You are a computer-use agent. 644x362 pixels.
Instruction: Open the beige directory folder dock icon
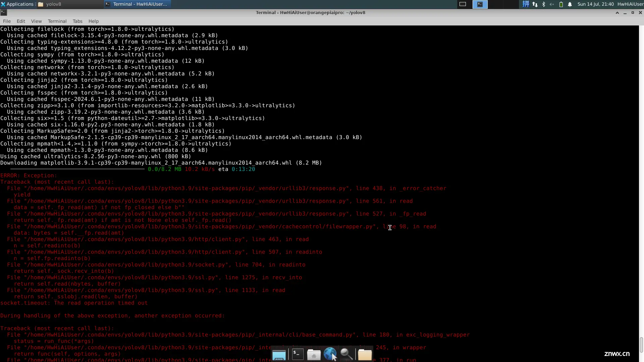[x=365, y=354]
